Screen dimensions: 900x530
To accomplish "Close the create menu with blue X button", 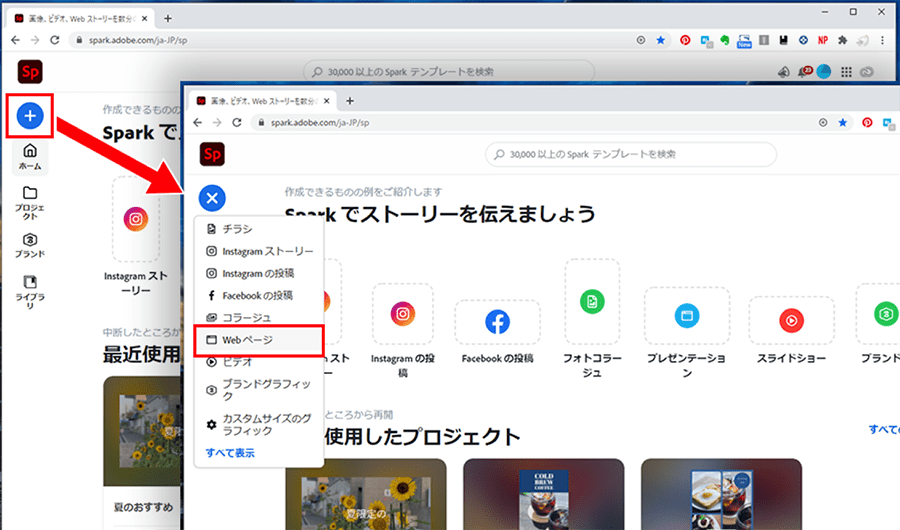I will [x=212, y=198].
